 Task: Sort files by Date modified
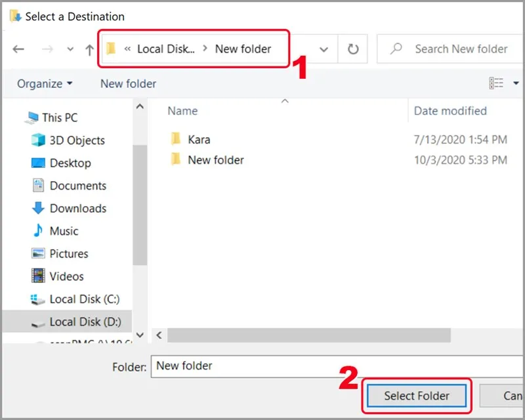[450, 110]
